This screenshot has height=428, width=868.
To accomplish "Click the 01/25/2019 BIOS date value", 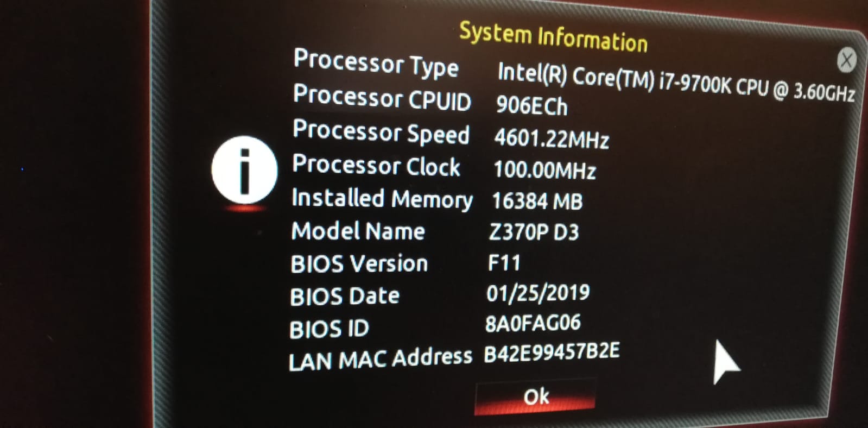I will (538, 293).
